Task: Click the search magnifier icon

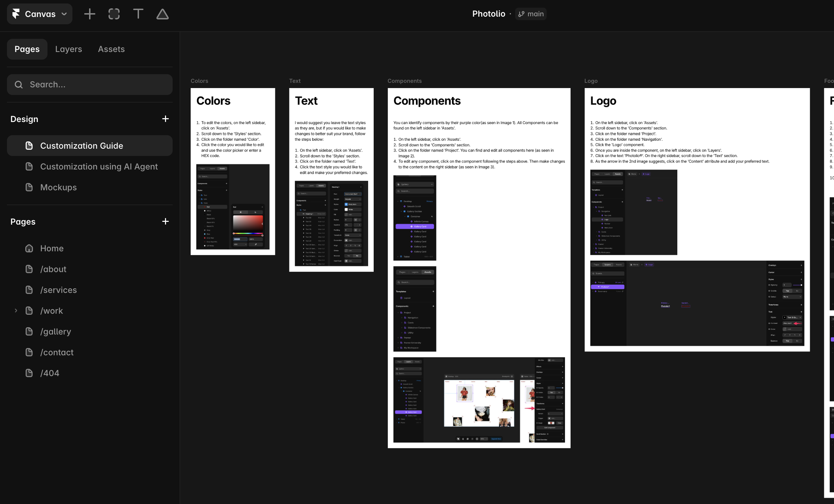Action: 19,85
